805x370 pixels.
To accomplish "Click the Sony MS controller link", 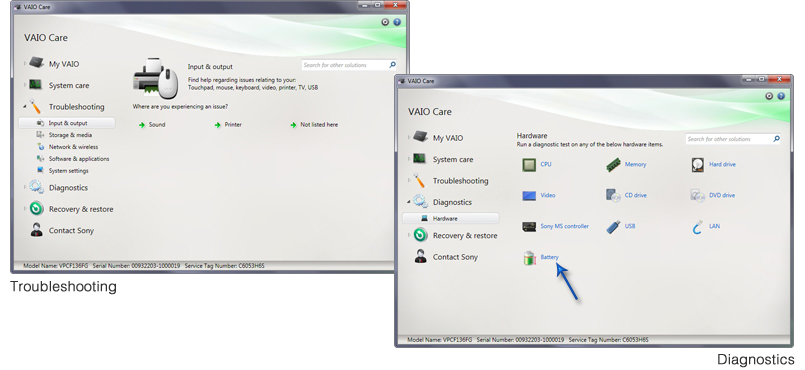I will click(x=564, y=226).
